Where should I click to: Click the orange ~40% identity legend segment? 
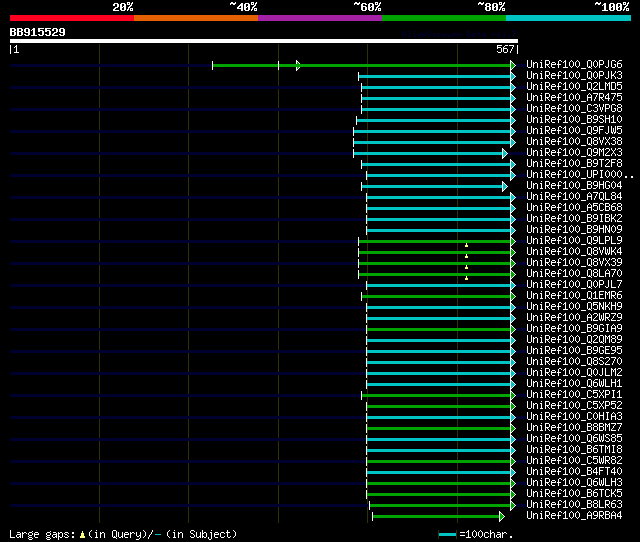tap(196, 18)
